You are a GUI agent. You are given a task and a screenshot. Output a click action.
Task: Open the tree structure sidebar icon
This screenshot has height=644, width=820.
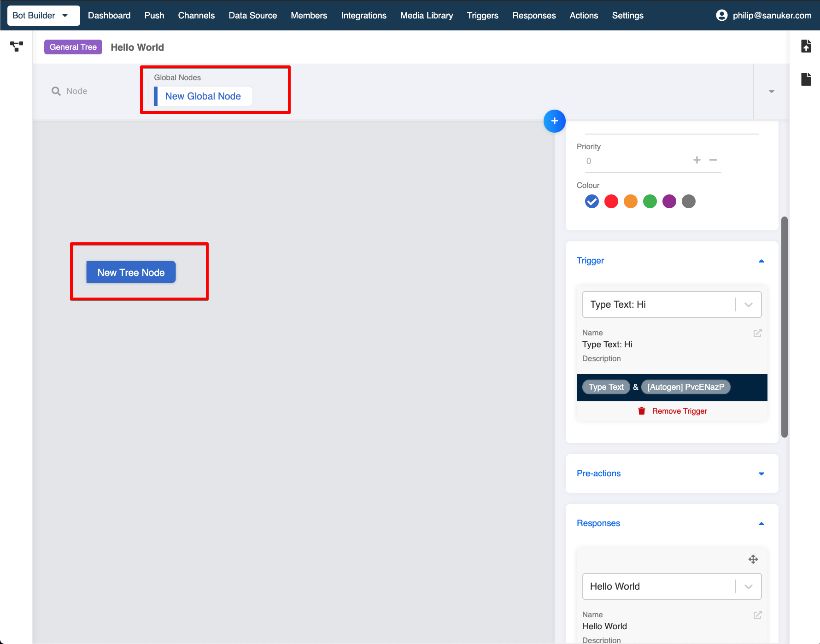coord(17,46)
